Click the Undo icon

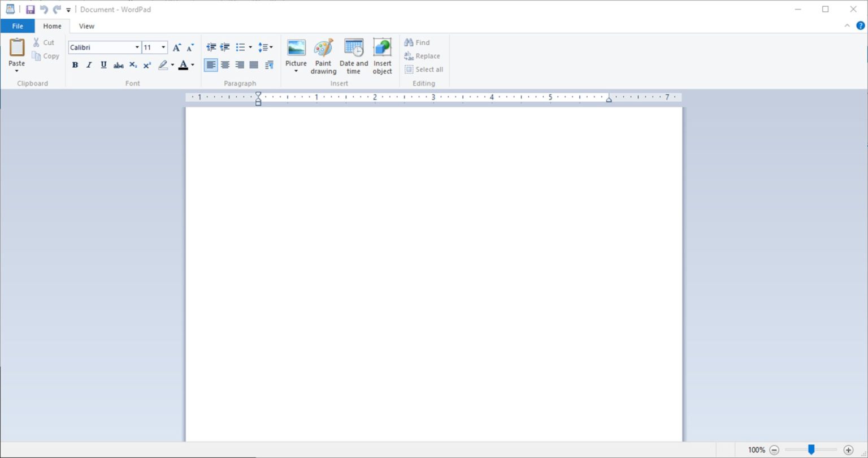tap(44, 9)
